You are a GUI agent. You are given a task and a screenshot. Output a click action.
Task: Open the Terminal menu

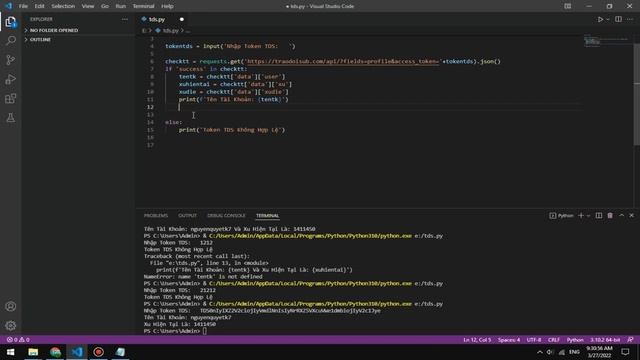(143, 6)
